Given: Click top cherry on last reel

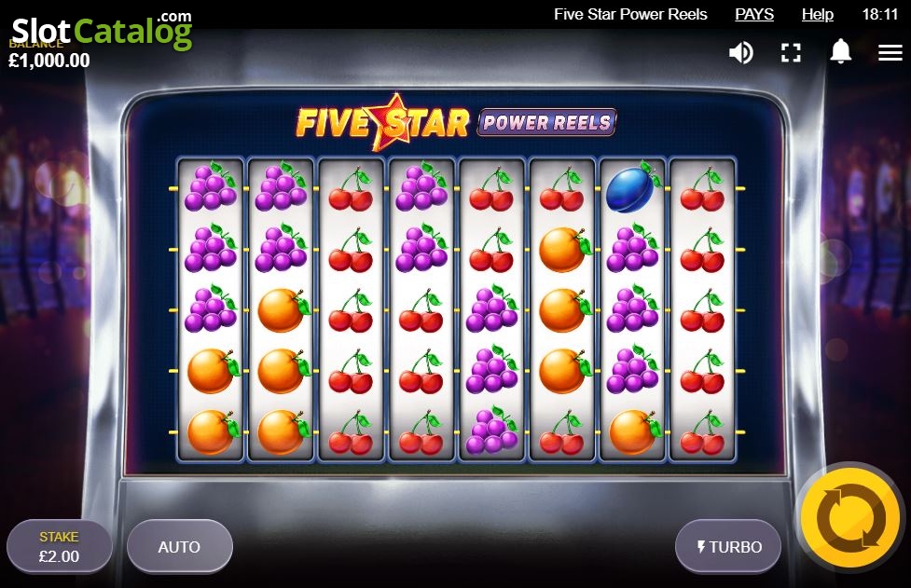Looking at the screenshot, I should 702,189.
